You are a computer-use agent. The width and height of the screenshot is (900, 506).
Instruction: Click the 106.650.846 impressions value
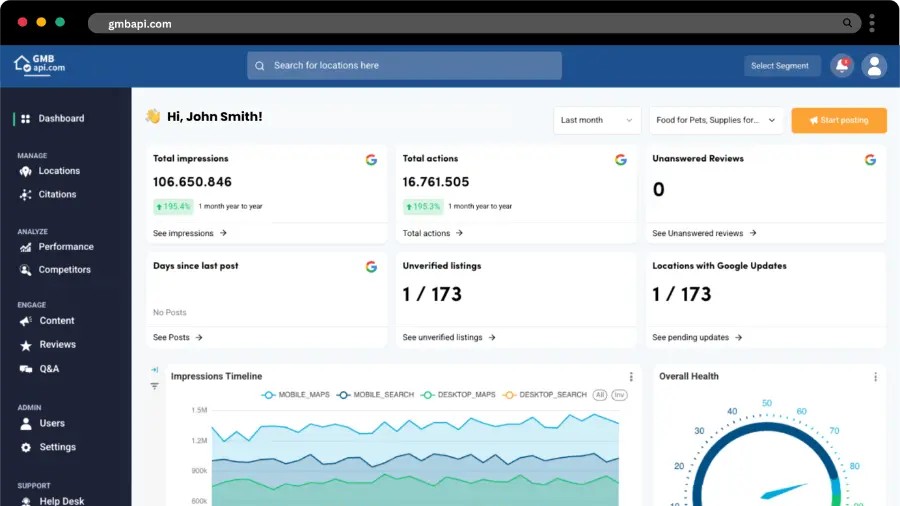click(192, 182)
